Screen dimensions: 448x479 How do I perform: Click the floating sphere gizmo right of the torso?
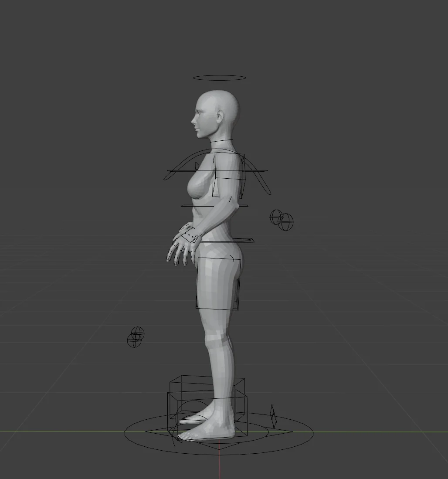(281, 220)
